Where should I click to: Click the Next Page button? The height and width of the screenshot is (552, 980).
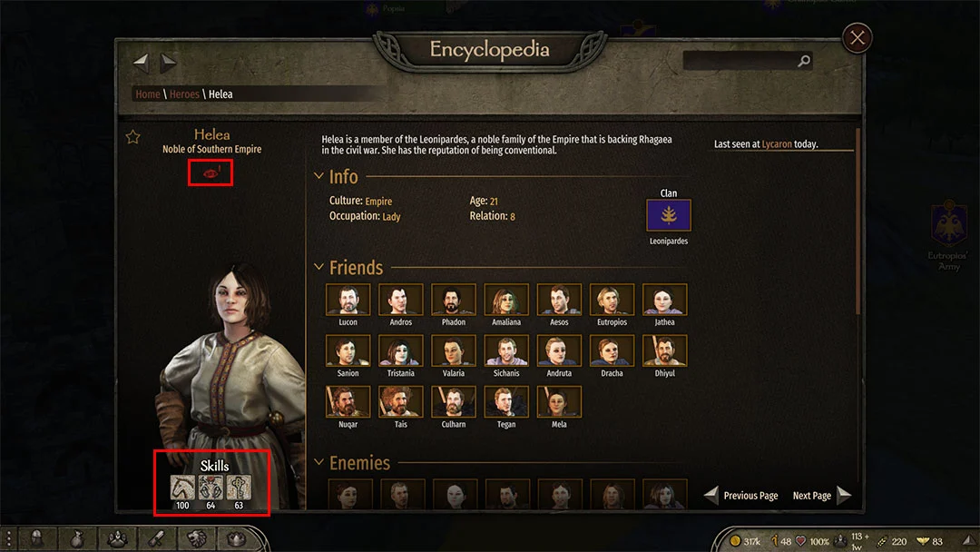pyautogui.click(x=822, y=495)
